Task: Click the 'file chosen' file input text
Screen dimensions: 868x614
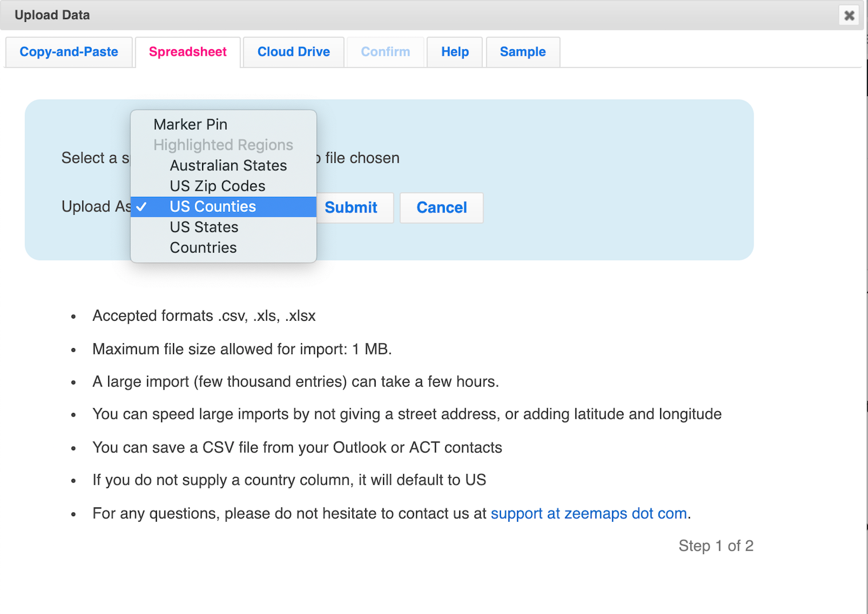Action: click(x=361, y=158)
